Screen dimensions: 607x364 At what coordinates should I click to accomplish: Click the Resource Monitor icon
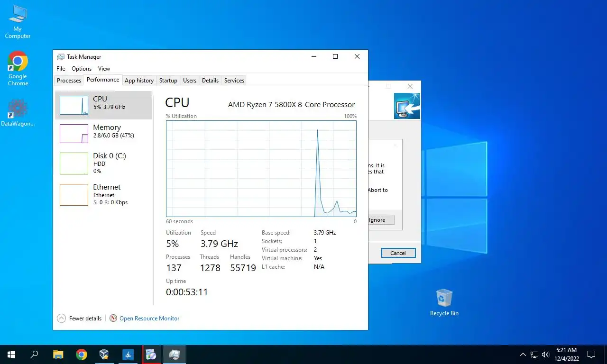click(x=113, y=318)
